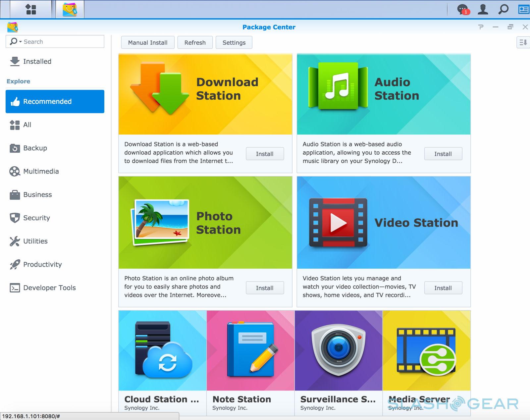Click the Video Station film play icon
The width and height of the screenshot is (530, 420).
click(338, 223)
